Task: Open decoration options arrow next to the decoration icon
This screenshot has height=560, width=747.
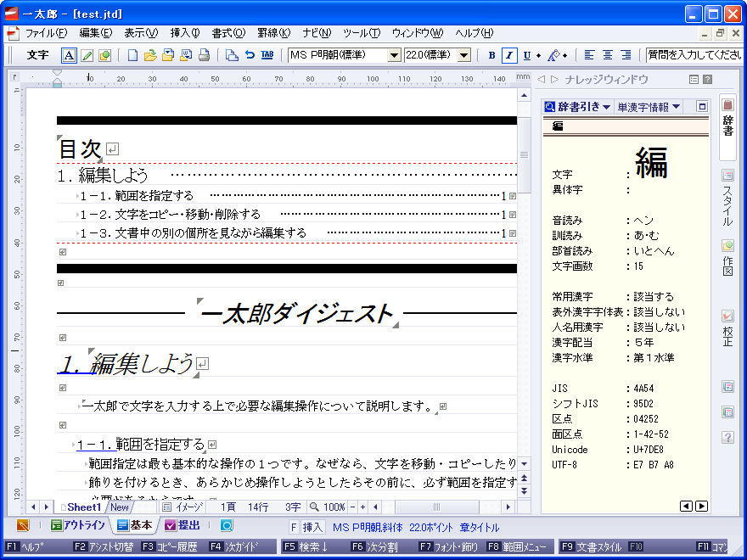Action: point(565,56)
